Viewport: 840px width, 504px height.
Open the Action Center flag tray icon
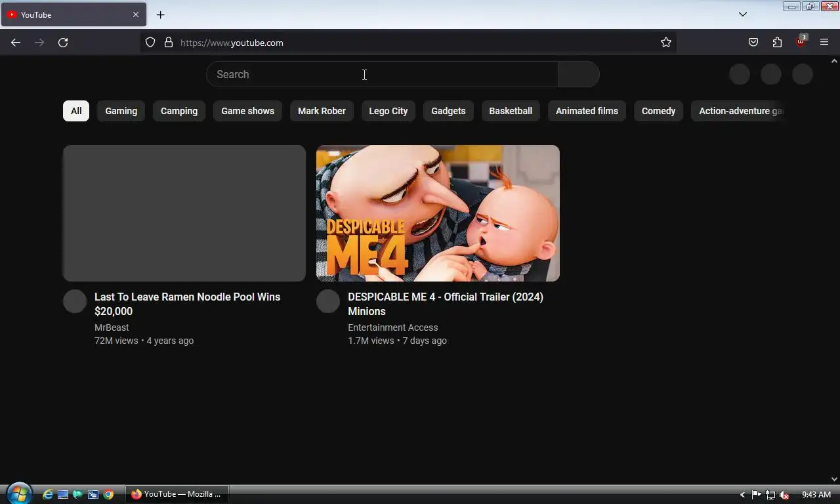pyautogui.click(x=756, y=495)
